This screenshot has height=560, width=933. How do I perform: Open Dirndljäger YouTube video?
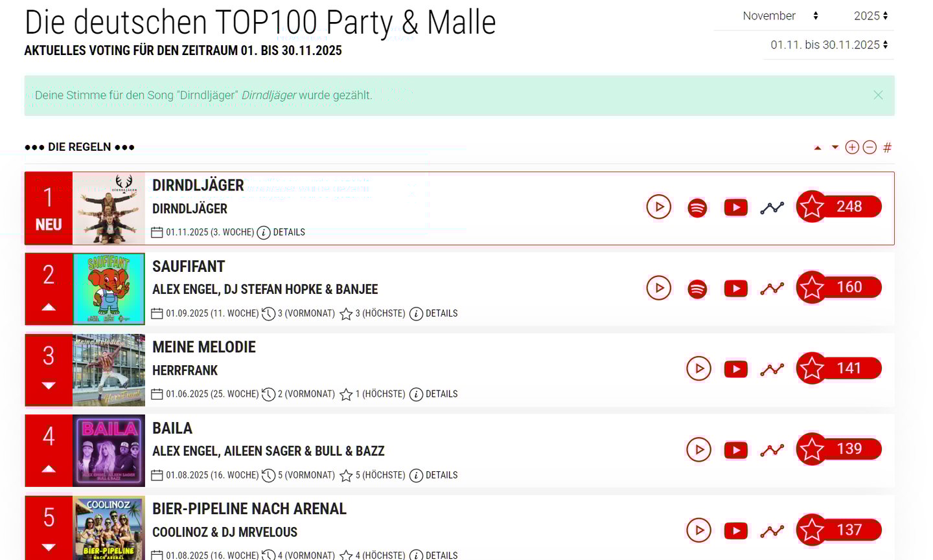(735, 207)
